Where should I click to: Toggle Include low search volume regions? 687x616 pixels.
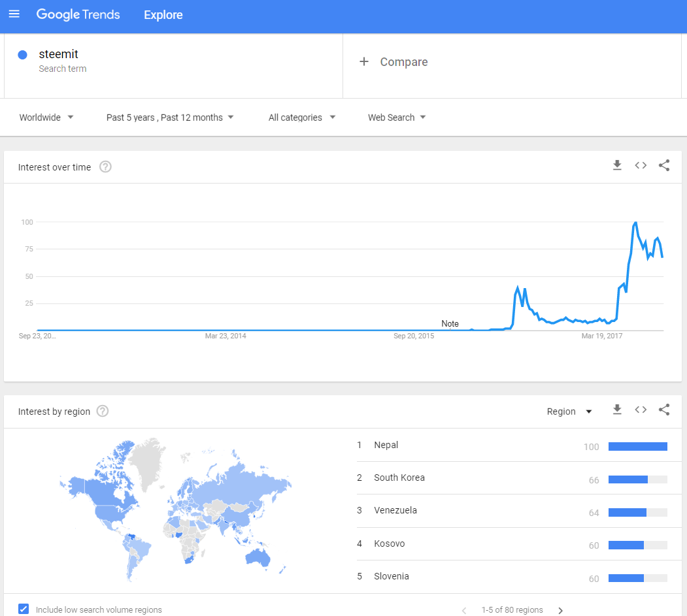pyautogui.click(x=24, y=609)
